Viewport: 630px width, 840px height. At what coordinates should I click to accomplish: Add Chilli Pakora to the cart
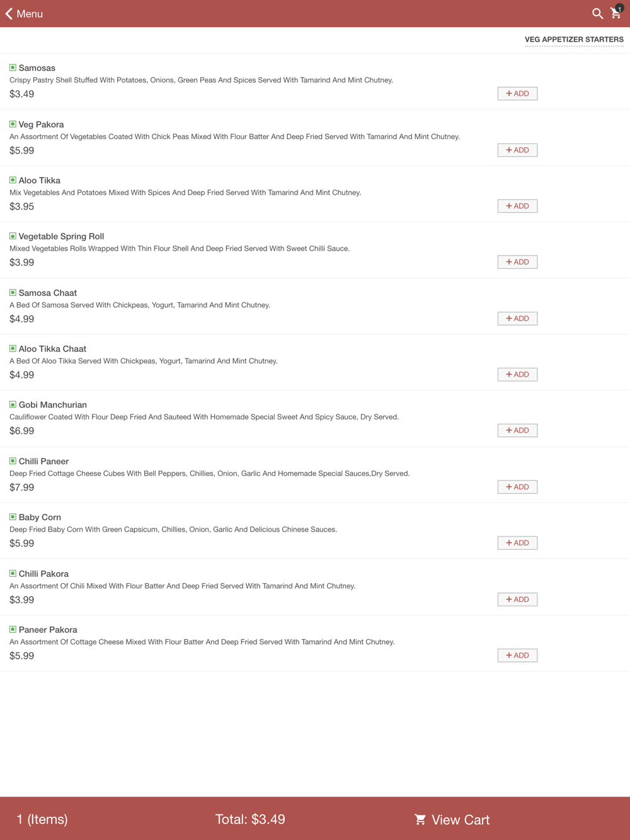tap(517, 599)
